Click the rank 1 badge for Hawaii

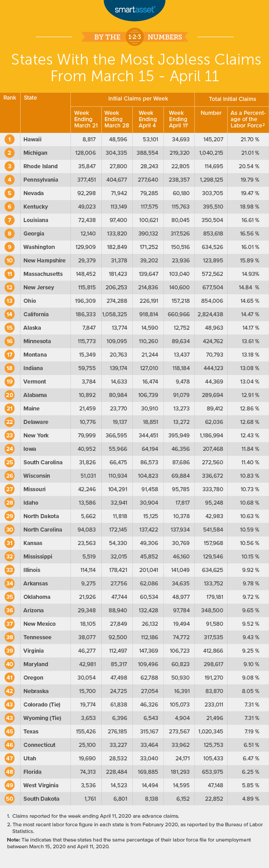tap(10, 140)
